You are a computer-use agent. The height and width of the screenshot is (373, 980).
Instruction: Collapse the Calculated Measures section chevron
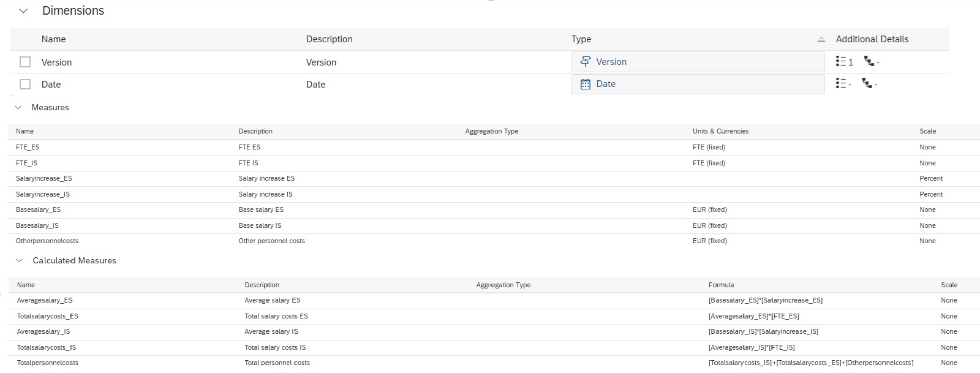pyautogui.click(x=19, y=261)
